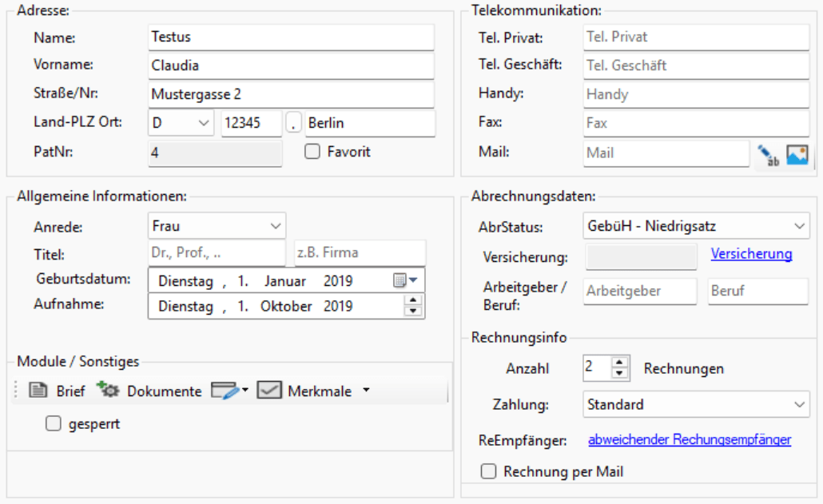Increase Anzahl Rechnungen with up arrow
Screen dimensions: 823x504
(x=619, y=363)
